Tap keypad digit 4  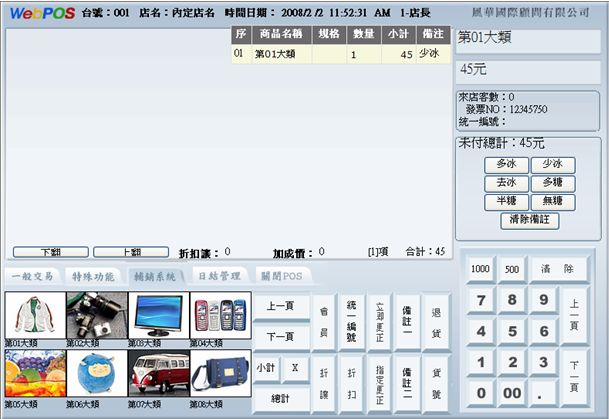coord(481,331)
